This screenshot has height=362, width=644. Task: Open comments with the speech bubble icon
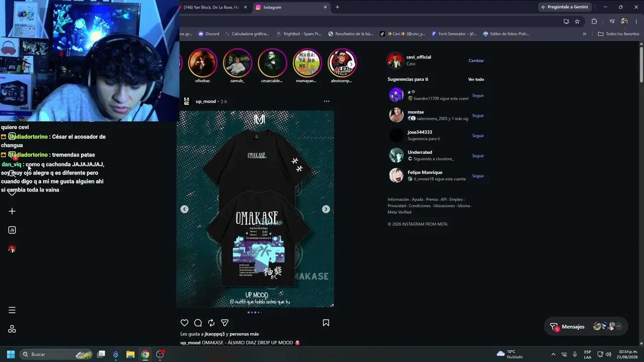(x=198, y=323)
